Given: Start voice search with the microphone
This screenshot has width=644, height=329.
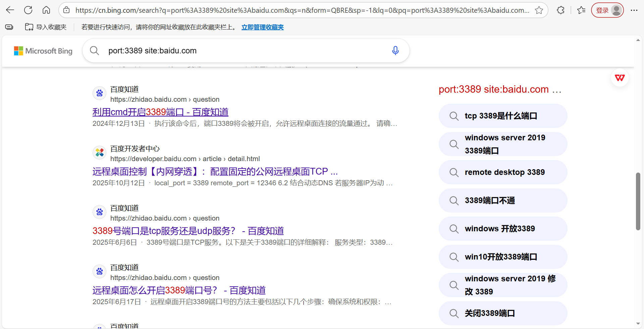Looking at the screenshot, I should pyautogui.click(x=395, y=51).
